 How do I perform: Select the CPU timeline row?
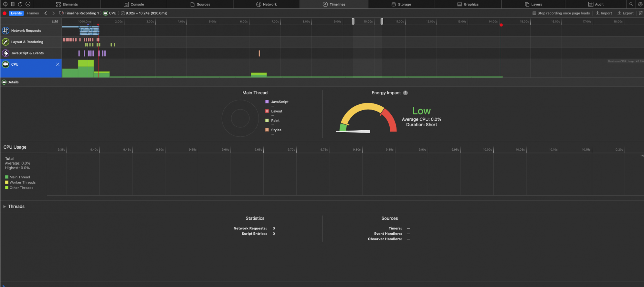pyautogui.click(x=31, y=68)
